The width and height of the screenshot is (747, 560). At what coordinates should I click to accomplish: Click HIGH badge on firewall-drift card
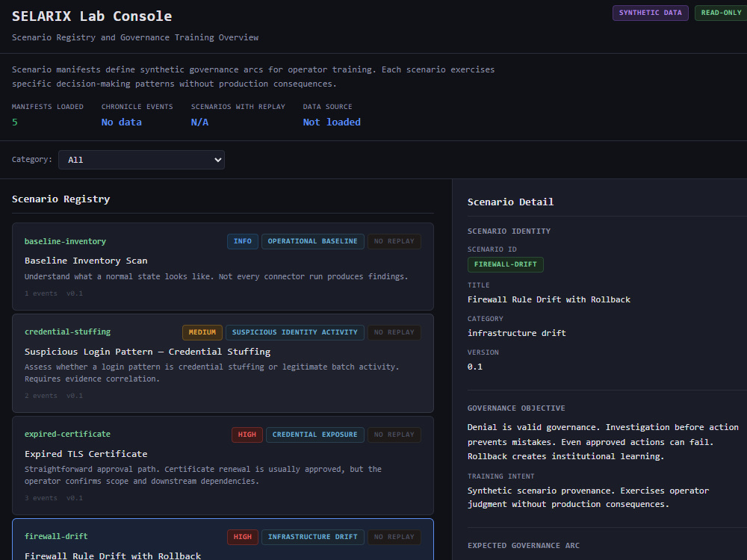[x=243, y=537]
